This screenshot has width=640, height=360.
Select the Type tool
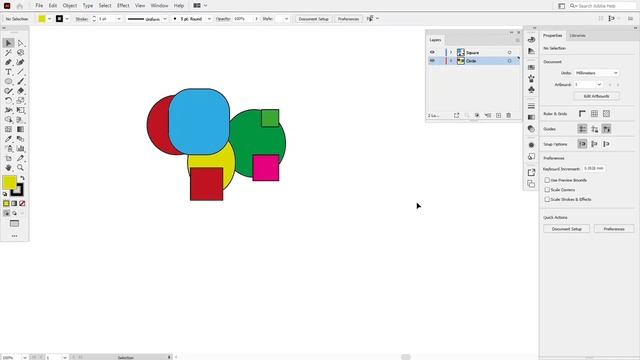point(9,72)
